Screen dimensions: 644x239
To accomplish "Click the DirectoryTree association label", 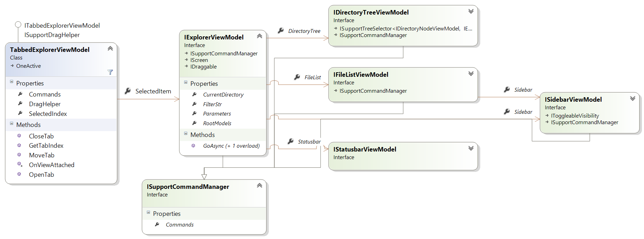I will click(x=304, y=31).
